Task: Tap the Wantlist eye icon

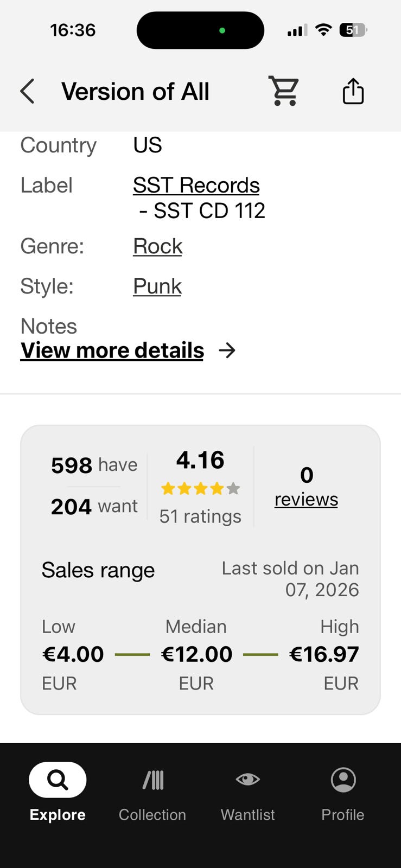Action: click(x=247, y=780)
